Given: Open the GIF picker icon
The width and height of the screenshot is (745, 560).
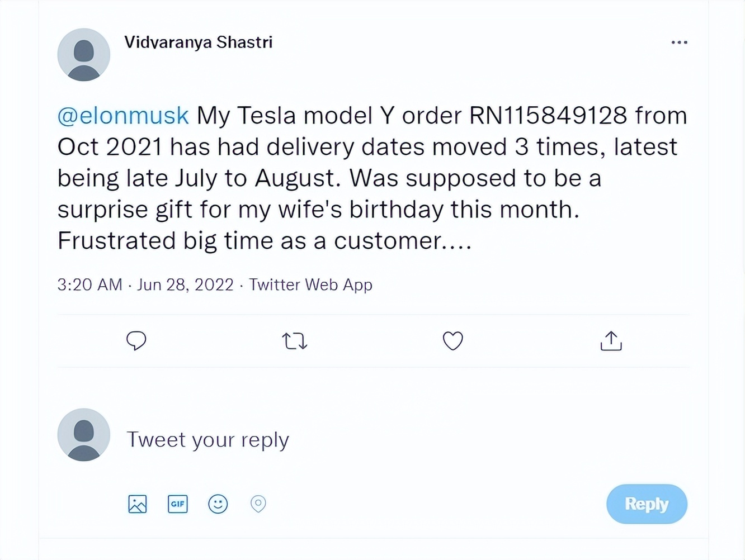Looking at the screenshot, I should pyautogui.click(x=177, y=504).
